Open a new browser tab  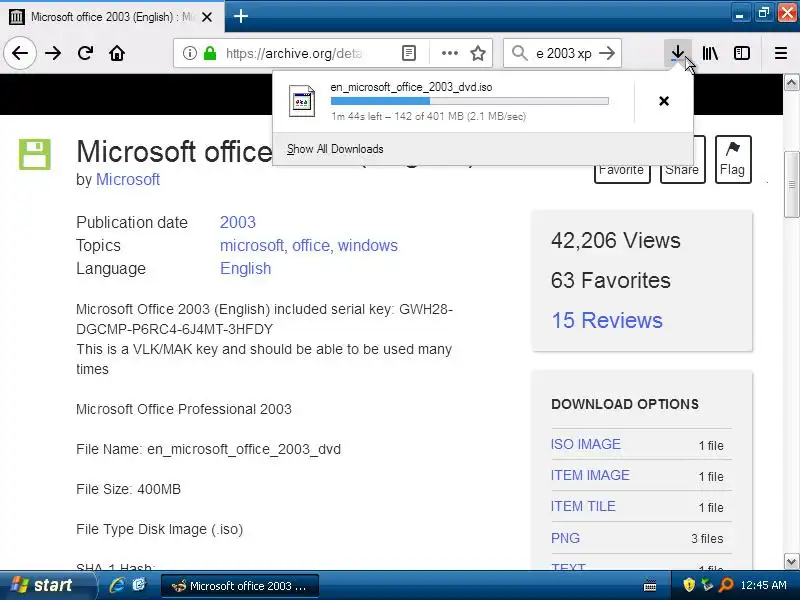240,16
